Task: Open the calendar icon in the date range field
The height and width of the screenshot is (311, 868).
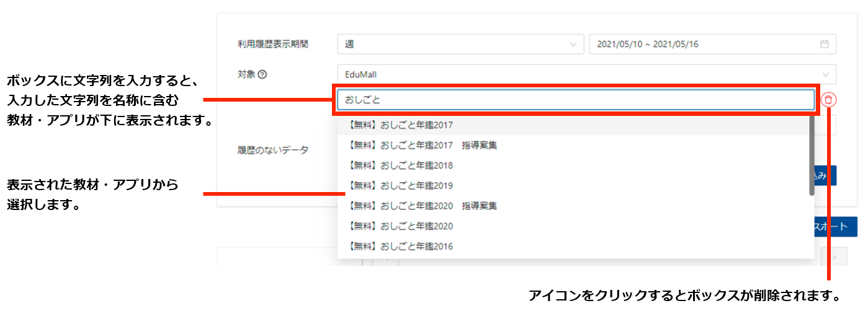Action: [824, 44]
